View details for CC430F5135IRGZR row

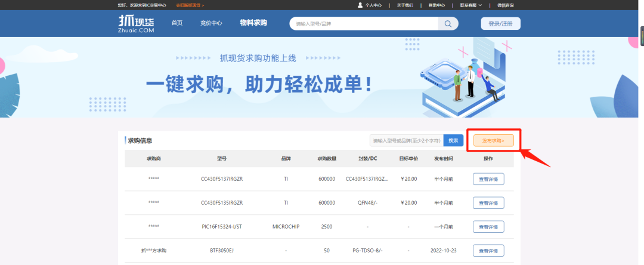pos(488,203)
